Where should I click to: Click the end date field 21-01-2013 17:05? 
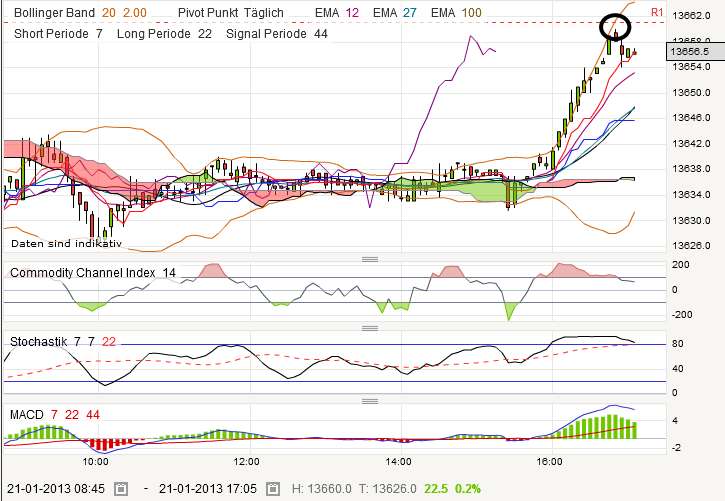coord(208,489)
